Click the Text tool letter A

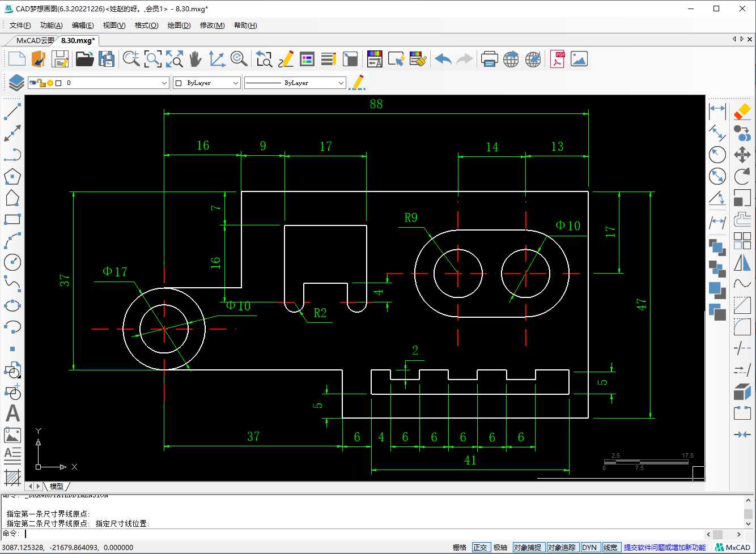point(12,414)
